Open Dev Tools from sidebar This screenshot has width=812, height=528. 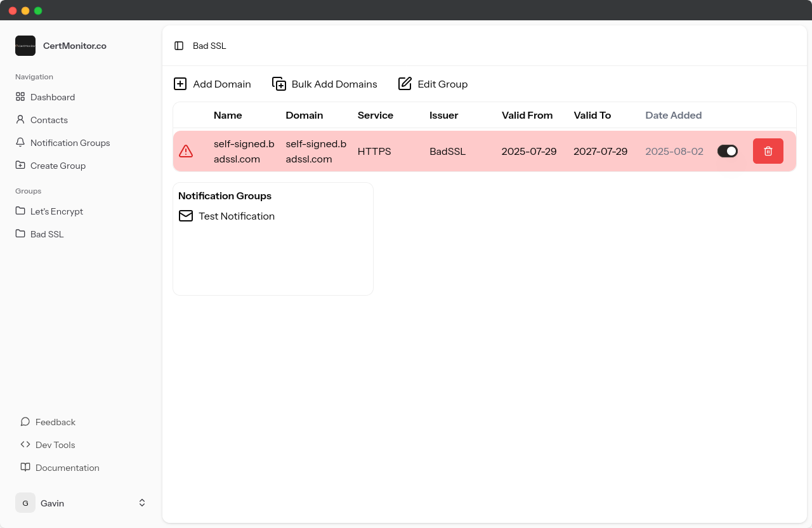tap(55, 445)
